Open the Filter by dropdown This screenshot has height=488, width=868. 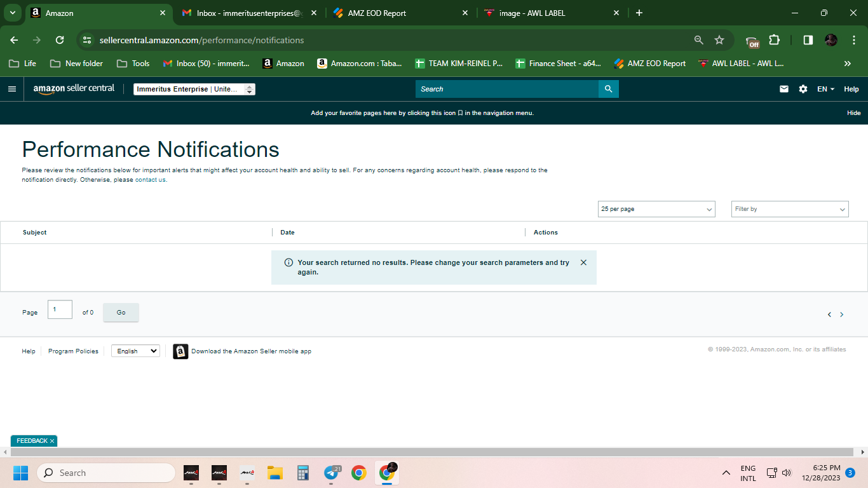(790, 209)
